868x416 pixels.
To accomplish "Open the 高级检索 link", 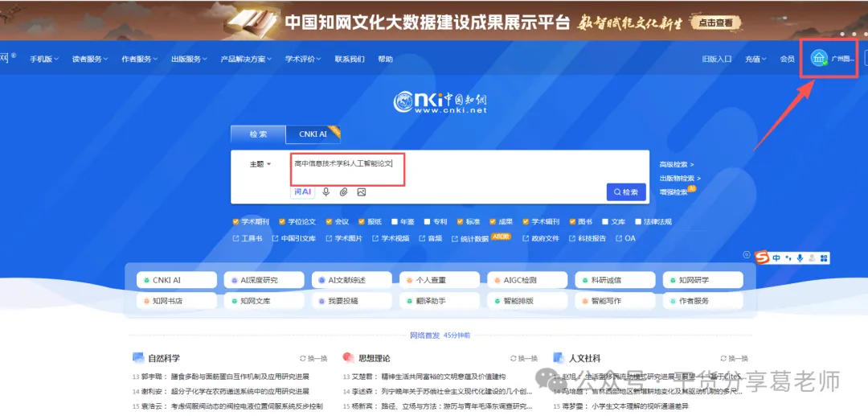I will point(677,164).
